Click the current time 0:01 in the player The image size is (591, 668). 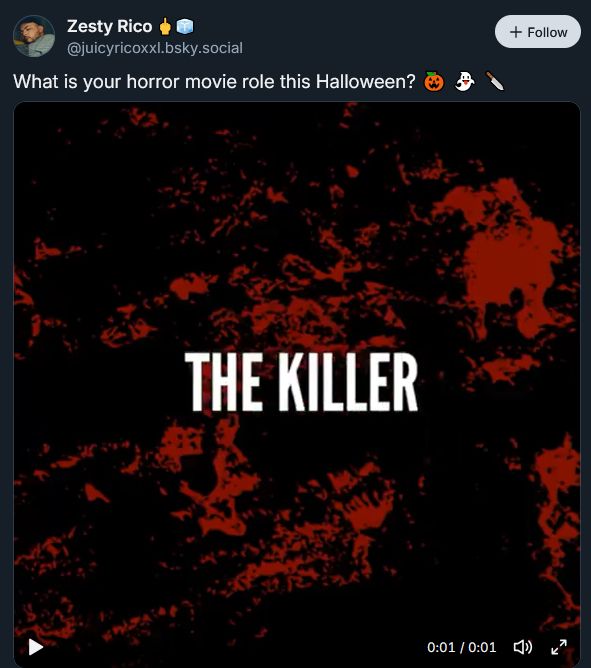pos(441,648)
